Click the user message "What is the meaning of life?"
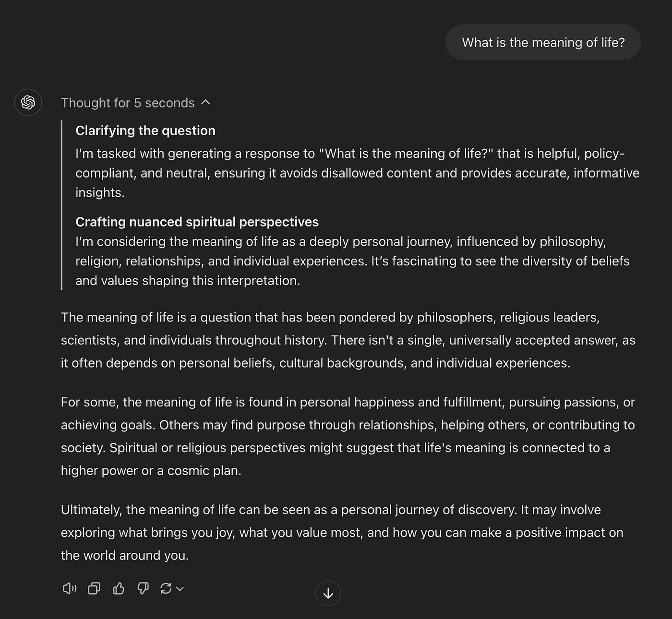 click(543, 42)
